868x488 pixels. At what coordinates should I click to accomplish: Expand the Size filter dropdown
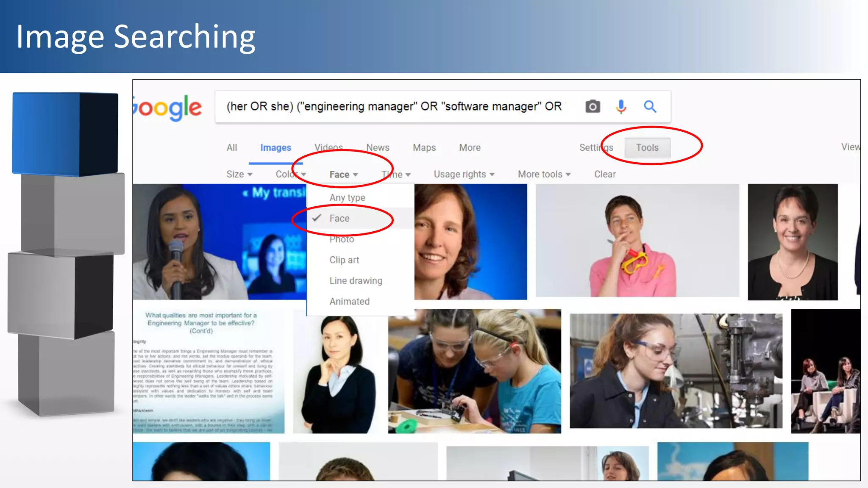239,174
